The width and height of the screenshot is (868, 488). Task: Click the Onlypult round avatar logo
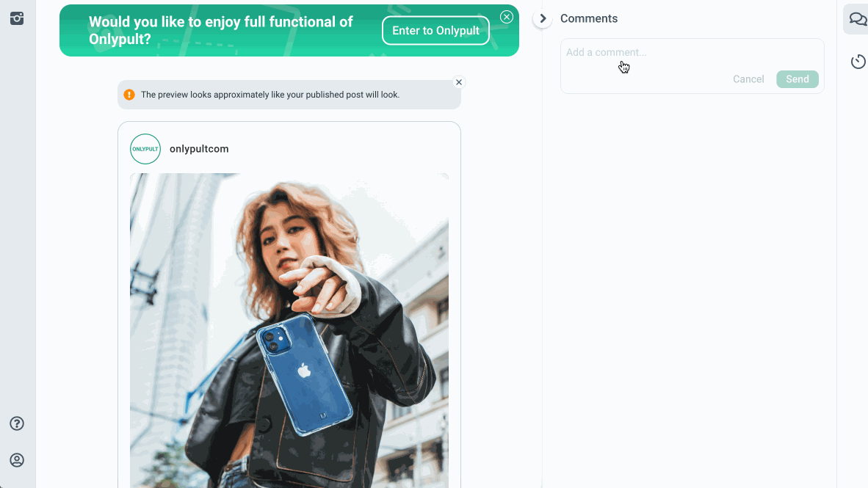[145, 149]
